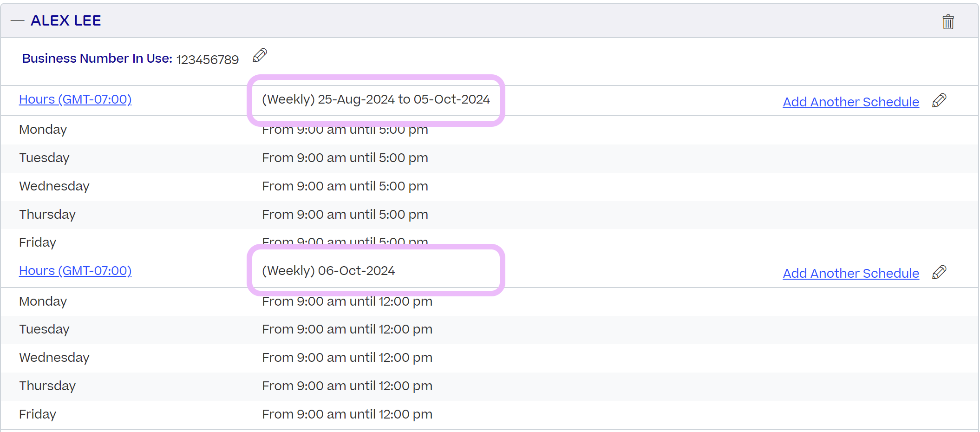
Task: Select the (Weekly) 06-Oct-2024 schedule label
Action: pos(328,271)
